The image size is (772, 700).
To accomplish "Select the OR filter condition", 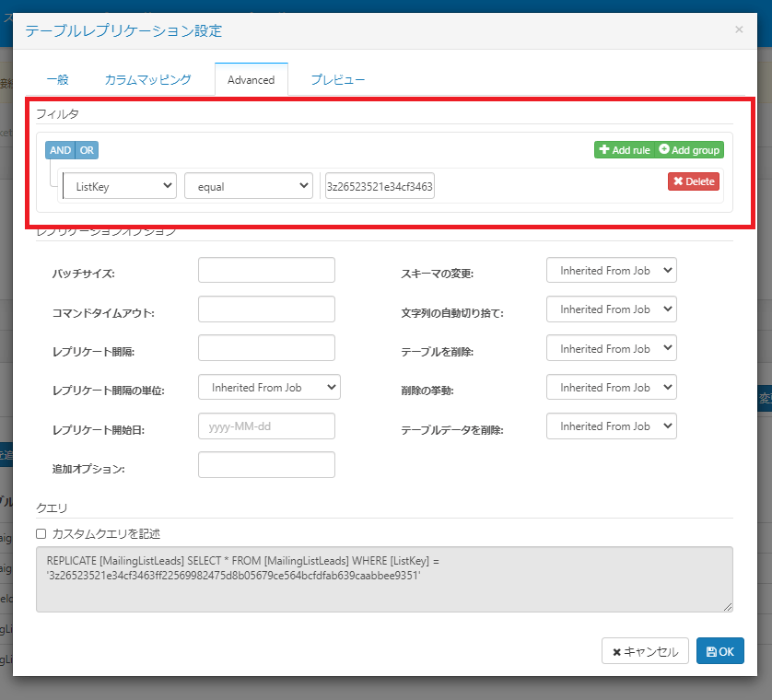I will [87, 150].
